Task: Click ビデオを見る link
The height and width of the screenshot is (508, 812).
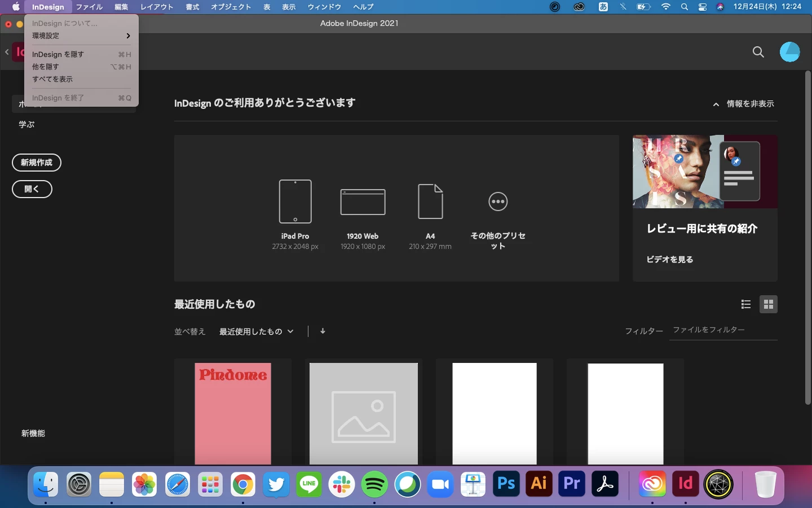Action: 670,260
